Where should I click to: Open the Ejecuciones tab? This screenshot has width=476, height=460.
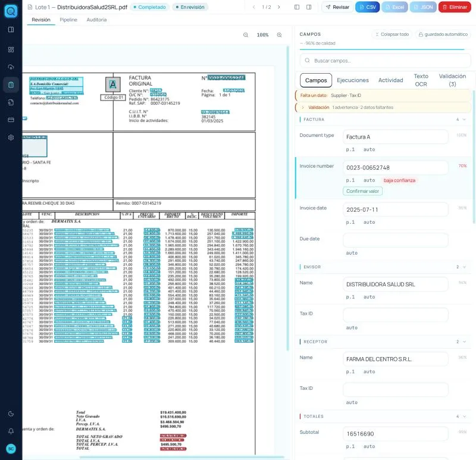coord(353,80)
